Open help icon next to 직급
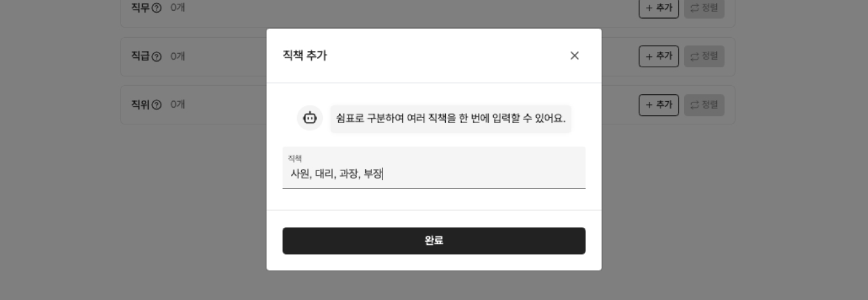 pos(156,56)
